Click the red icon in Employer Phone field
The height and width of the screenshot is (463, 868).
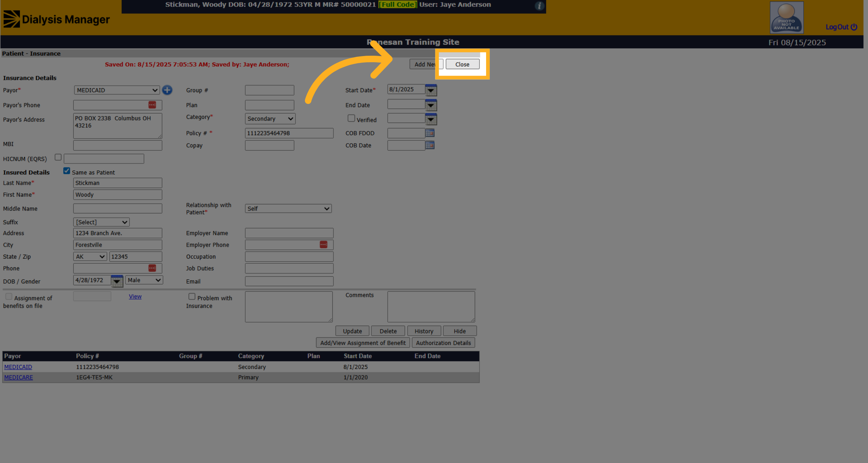tap(323, 245)
